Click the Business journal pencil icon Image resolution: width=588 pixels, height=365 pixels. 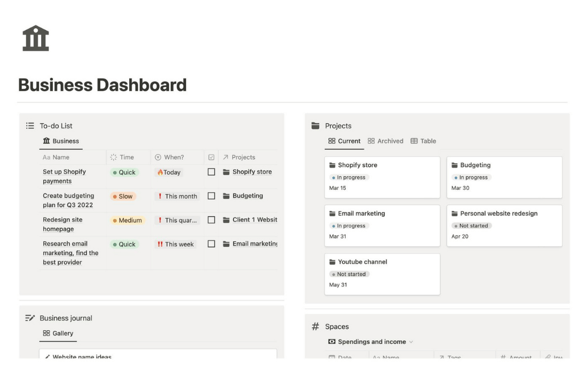tap(30, 318)
